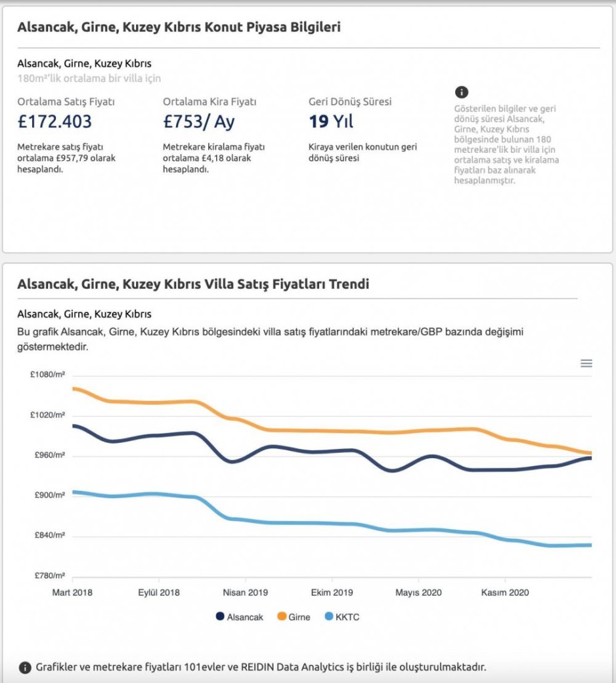Click the light blue KKTC legend dot
The image size is (616, 683).
329,616
